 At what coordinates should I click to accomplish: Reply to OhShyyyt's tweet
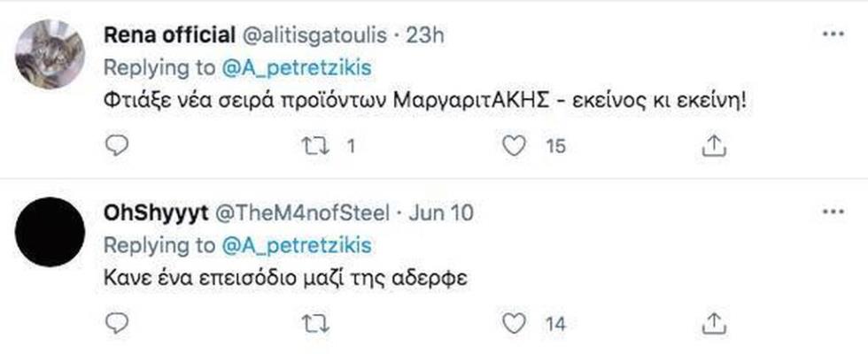(116, 323)
